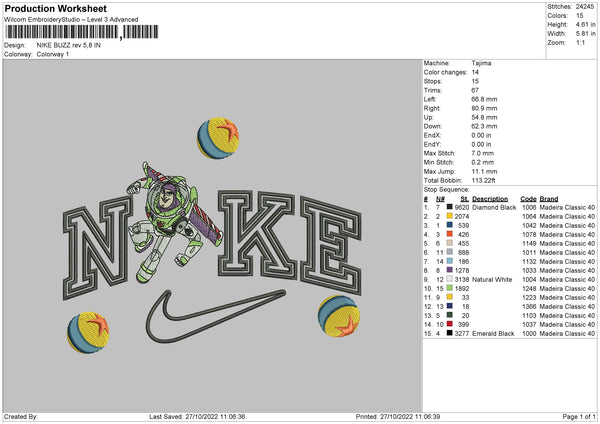600x424 pixels.
Task: Click the 'Last Saved: 27/10/2022 11:06:36' footer text
Action: pyautogui.click(x=197, y=416)
